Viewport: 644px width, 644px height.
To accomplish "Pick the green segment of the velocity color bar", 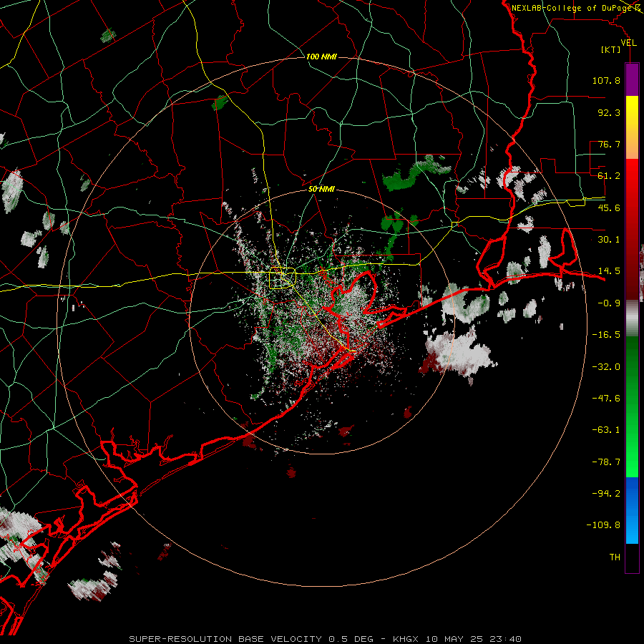I will [x=632, y=406].
